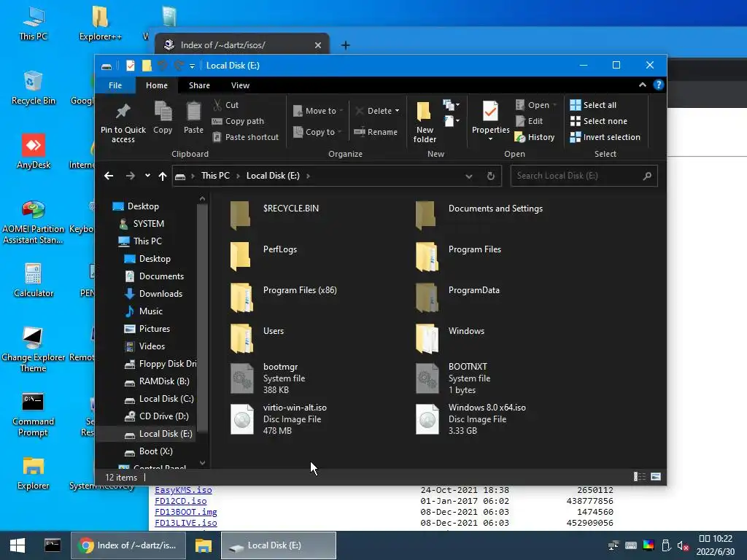Go back with the Back arrow
Viewport: 747px width, 560px height.
coord(109,176)
